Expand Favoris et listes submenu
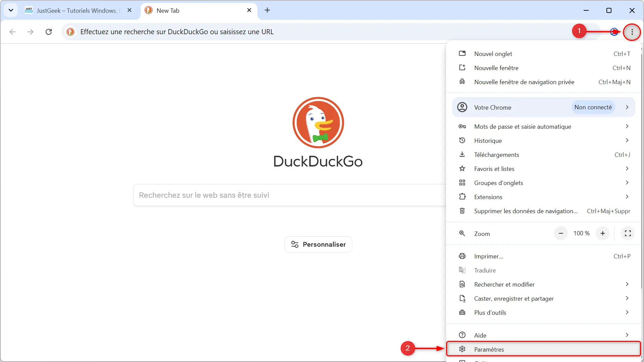 tap(544, 169)
